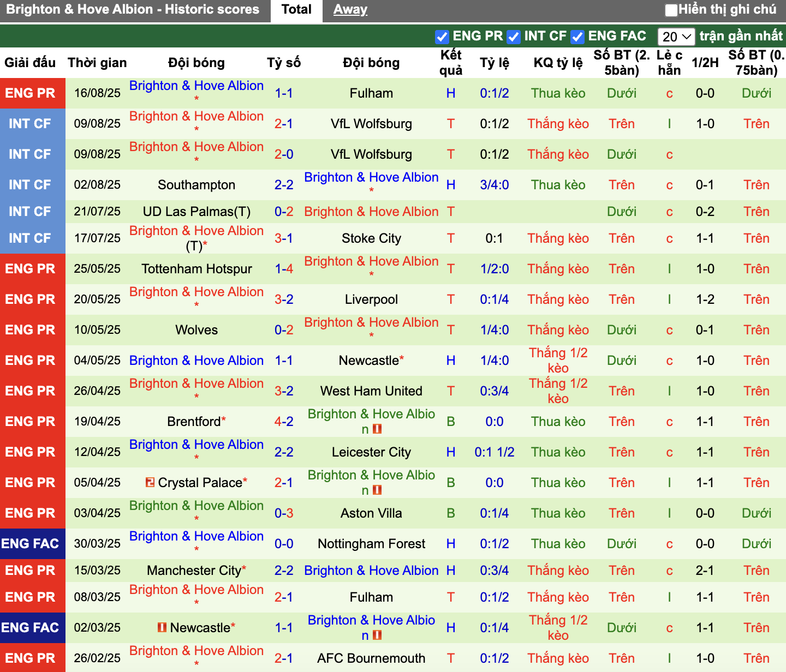Click the Manchester City team name
The image size is (786, 672).
click(194, 571)
